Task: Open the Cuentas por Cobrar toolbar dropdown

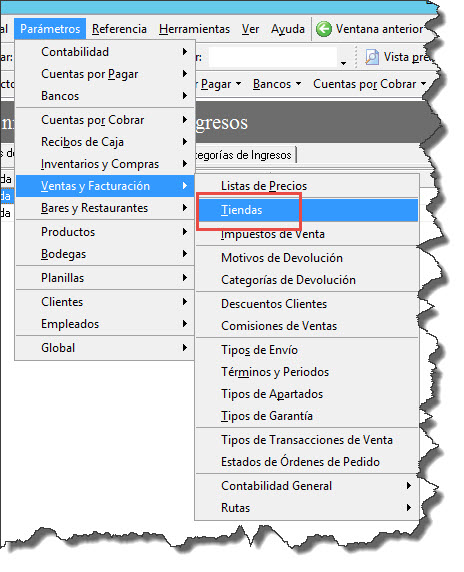Action: (369, 84)
